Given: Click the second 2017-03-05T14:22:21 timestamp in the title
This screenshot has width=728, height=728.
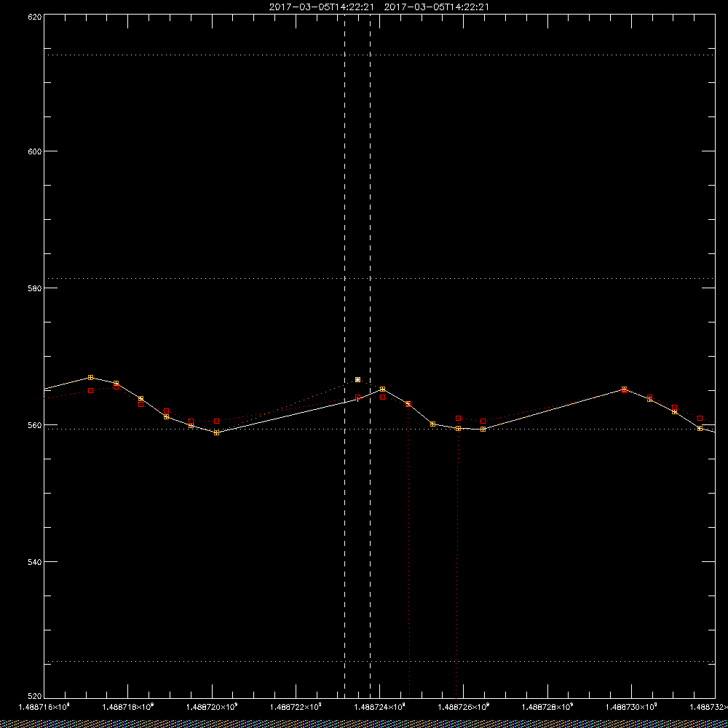Looking at the screenshot, I should tap(436, 7).
